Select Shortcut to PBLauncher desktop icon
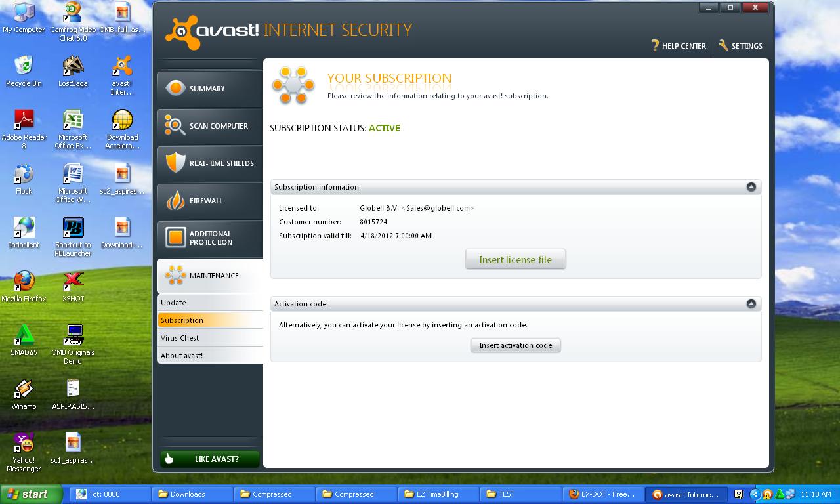The height and width of the screenshot is (504, 840). [x=73, y=237]
